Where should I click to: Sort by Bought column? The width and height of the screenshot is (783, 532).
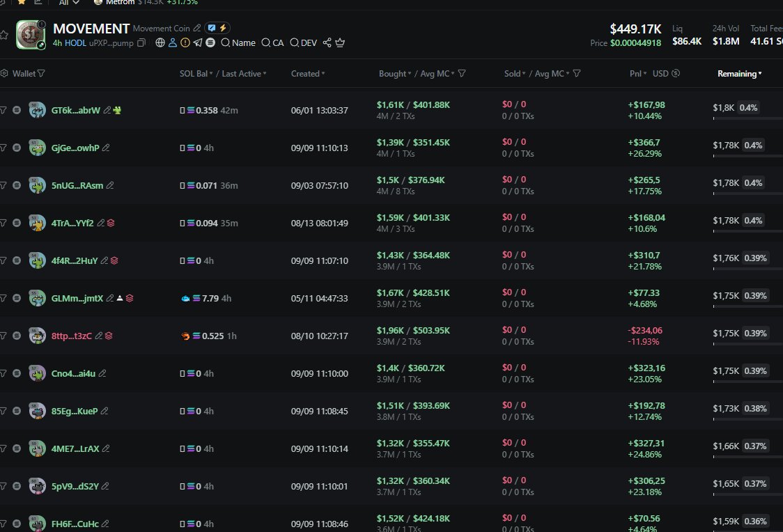click(x=394, y=73)
